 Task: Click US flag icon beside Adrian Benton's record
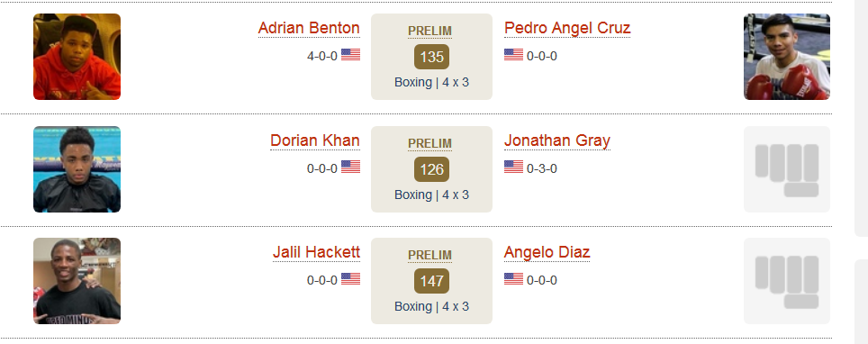(350, 54)
